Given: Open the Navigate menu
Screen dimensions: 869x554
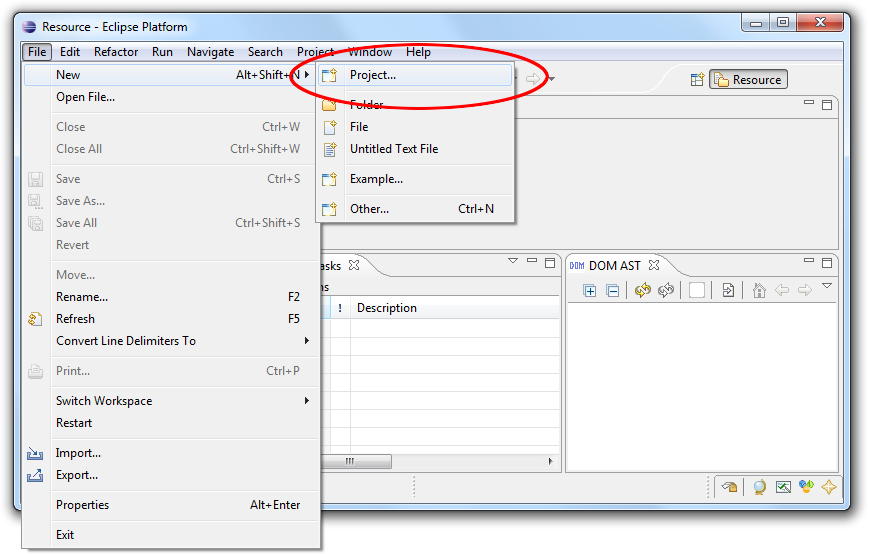Looking at the screenshot, I should [x=211, y=52].
